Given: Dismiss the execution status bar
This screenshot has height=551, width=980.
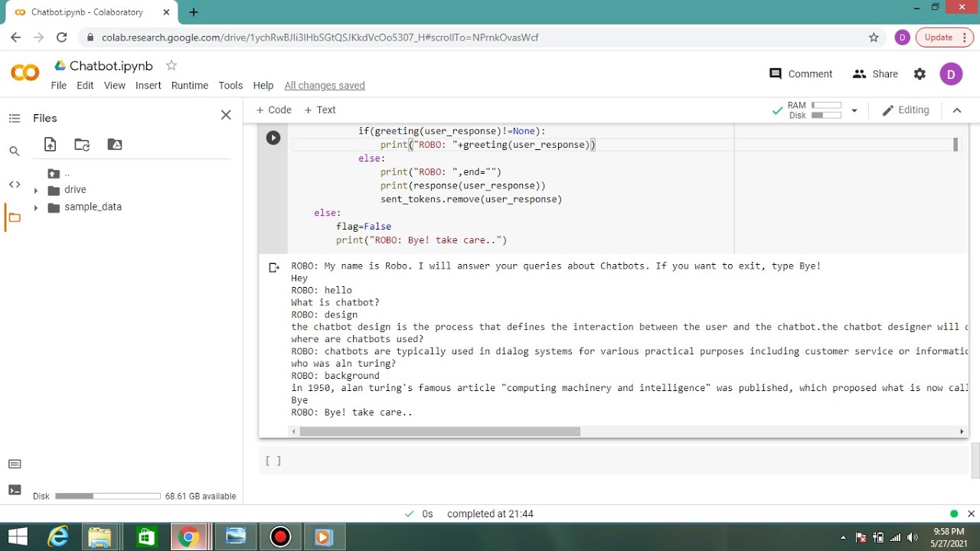Looking at the screenshot, I should pyautogui.click(x=971, y=514).
